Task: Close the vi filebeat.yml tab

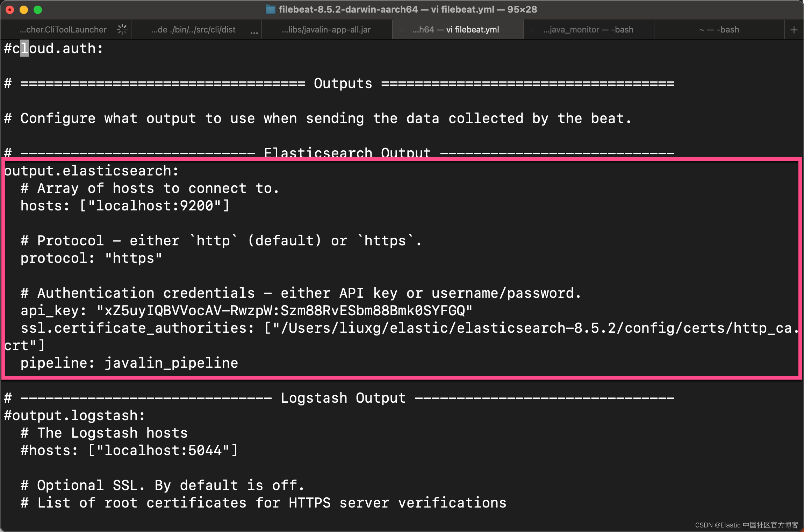Action: pos(401,30)
